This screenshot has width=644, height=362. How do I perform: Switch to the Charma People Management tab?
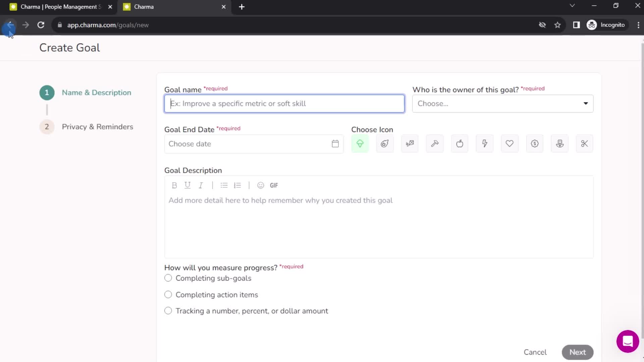click(x=60, y=7)
